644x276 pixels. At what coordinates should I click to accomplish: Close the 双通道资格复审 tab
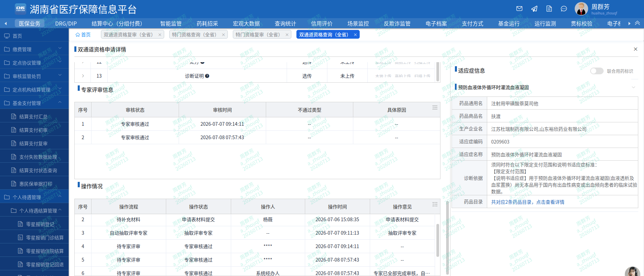point(160,35)
